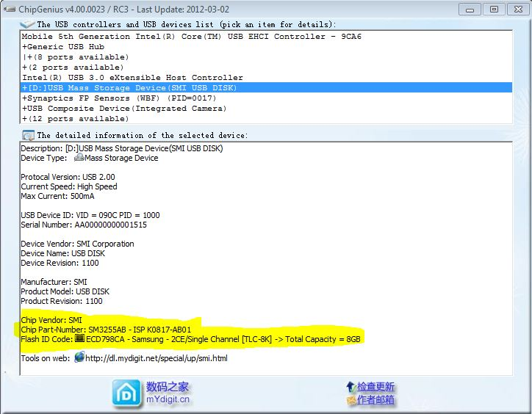532x414 pixels.
Task: Click the detailed information magnifier icon
Action: 28,135
